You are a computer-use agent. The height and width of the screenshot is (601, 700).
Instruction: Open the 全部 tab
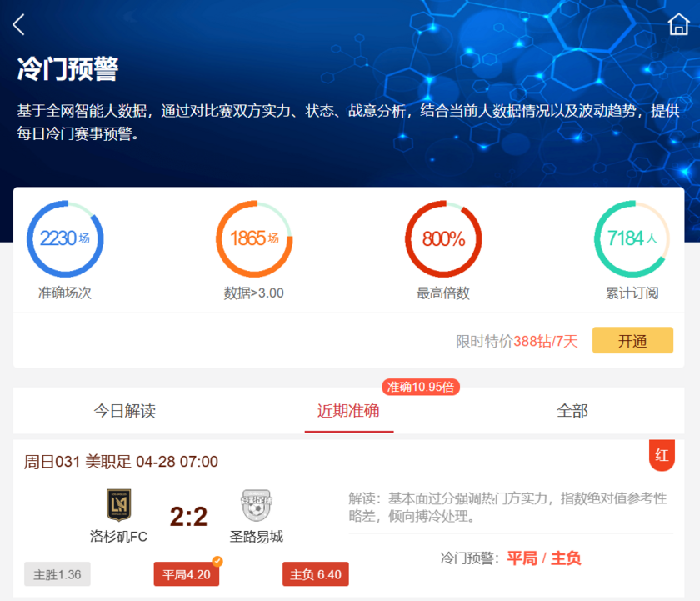click(x=572, y=411)
